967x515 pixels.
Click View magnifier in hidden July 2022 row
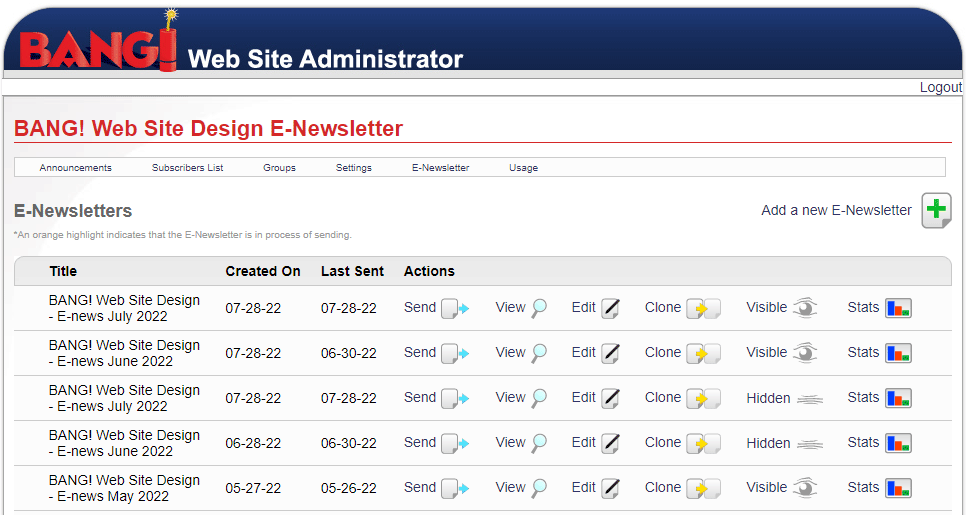(539, 398)
